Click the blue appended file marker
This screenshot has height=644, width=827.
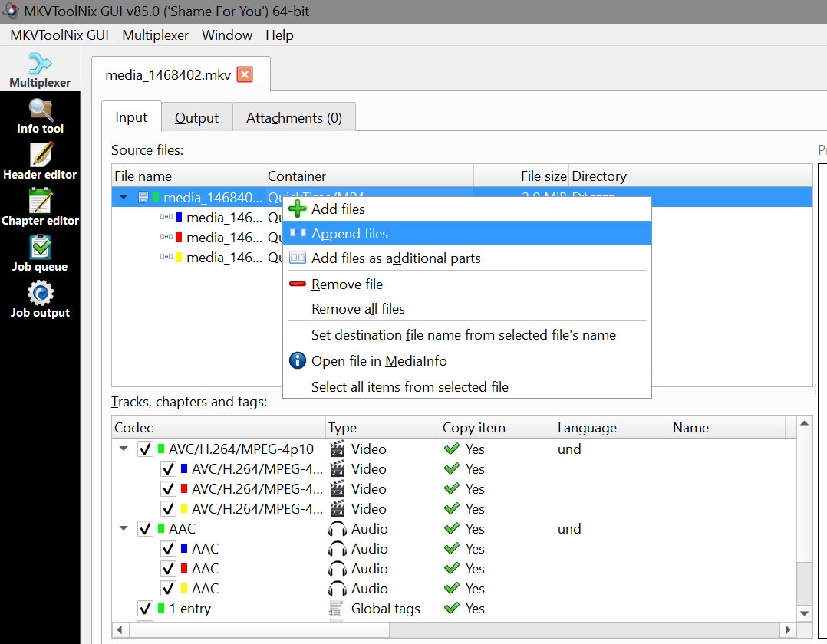tap(179, 217)
